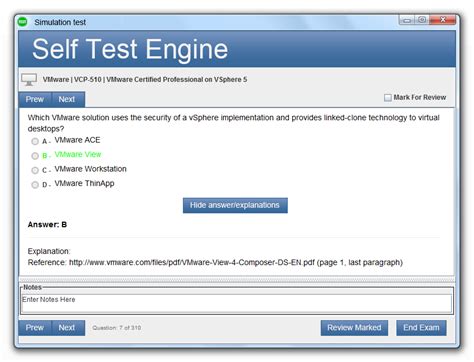Click the dotted divider above the Notes panel
The image size is (474, 362).
click(x=237, y=279)
